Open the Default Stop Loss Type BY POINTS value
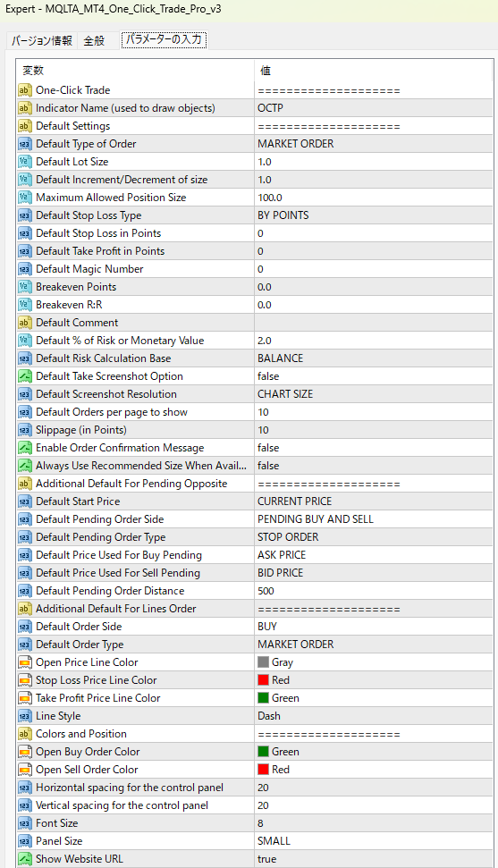 [374, 215]
